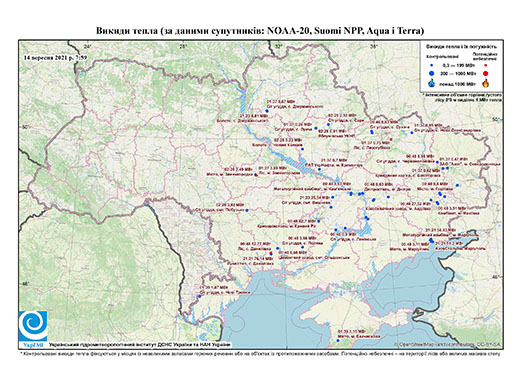Image resolution: width=520 pixels, height=368 pixels.
Task: Click blue marker right of с. Лука label
Action: pyautogui.click(x=316, y=128)
